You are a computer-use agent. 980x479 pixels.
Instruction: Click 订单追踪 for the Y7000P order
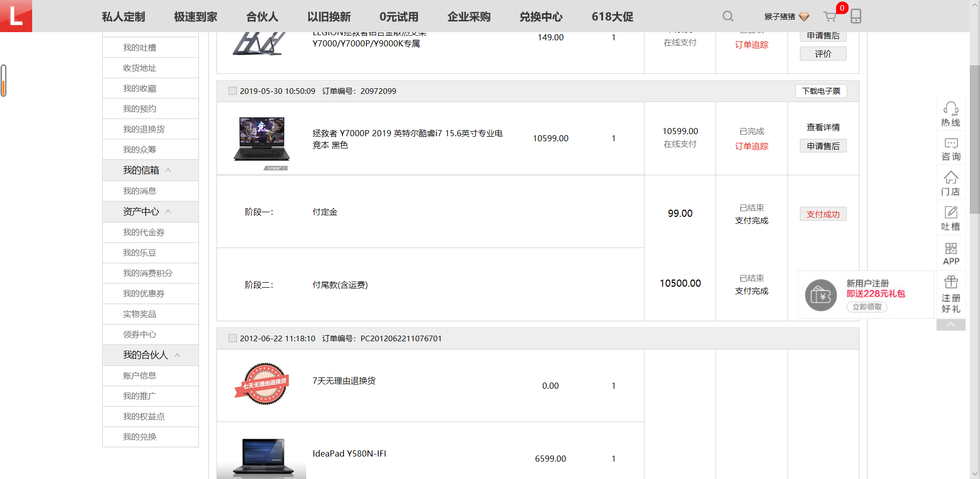pyautogui.click(x=751, y=146)
